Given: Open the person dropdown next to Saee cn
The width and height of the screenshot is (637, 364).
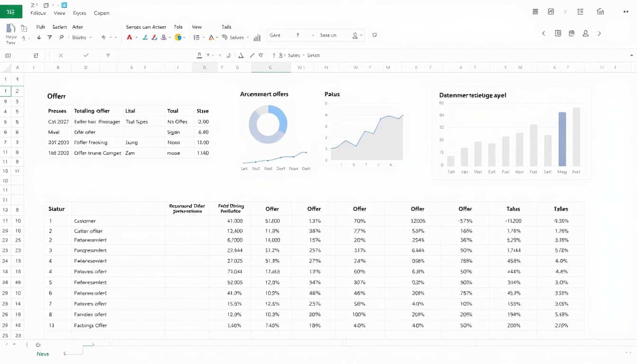Looking at the screenshot, I should (358, 35).
